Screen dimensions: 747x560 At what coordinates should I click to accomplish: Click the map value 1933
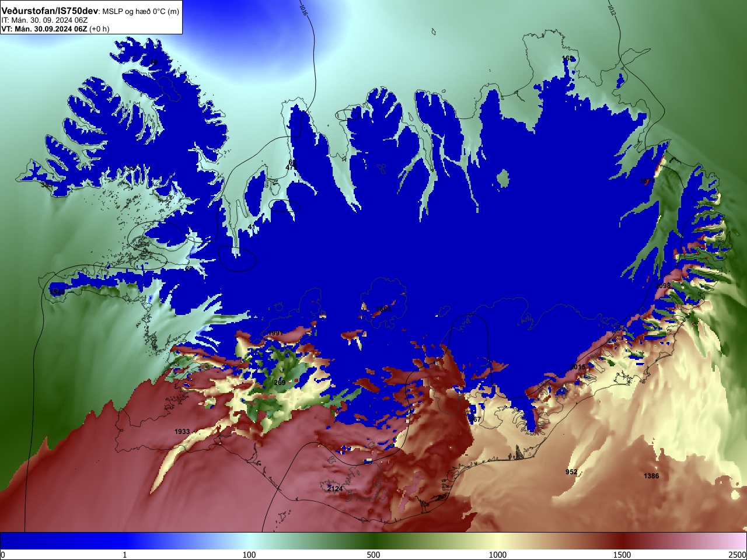coord(182,432)
